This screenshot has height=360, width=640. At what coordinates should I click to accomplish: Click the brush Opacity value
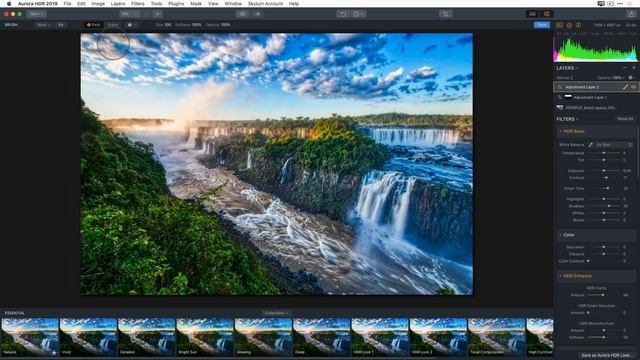coord(225,25)
